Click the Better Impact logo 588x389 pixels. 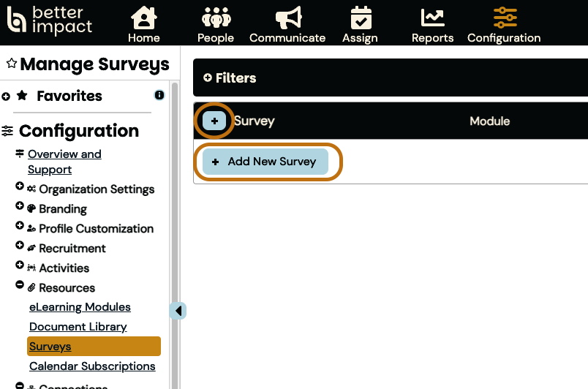[x=50, y=21]
